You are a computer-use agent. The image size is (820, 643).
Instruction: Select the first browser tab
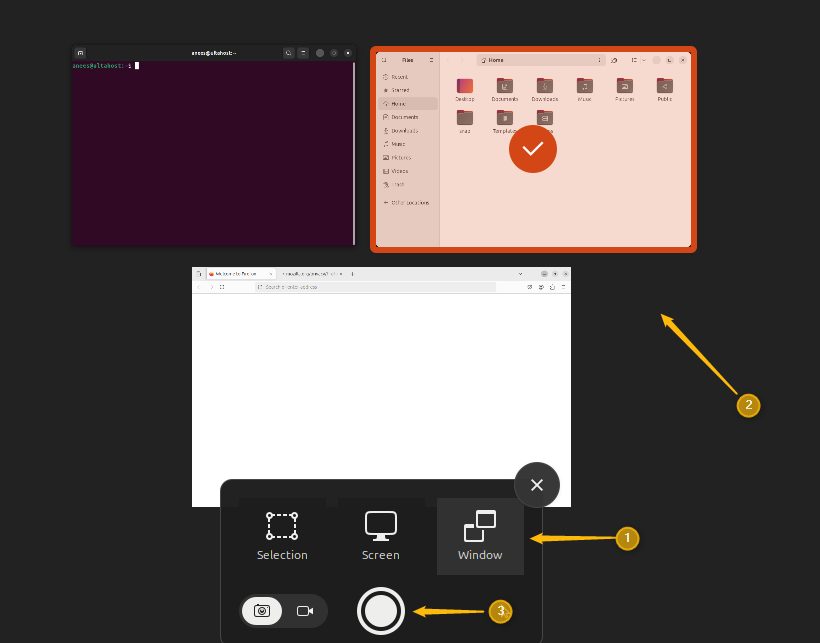241,274
